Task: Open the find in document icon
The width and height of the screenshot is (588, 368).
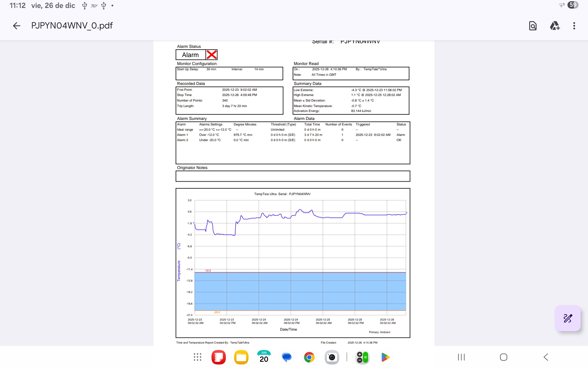Action: (x=533, y=26)
